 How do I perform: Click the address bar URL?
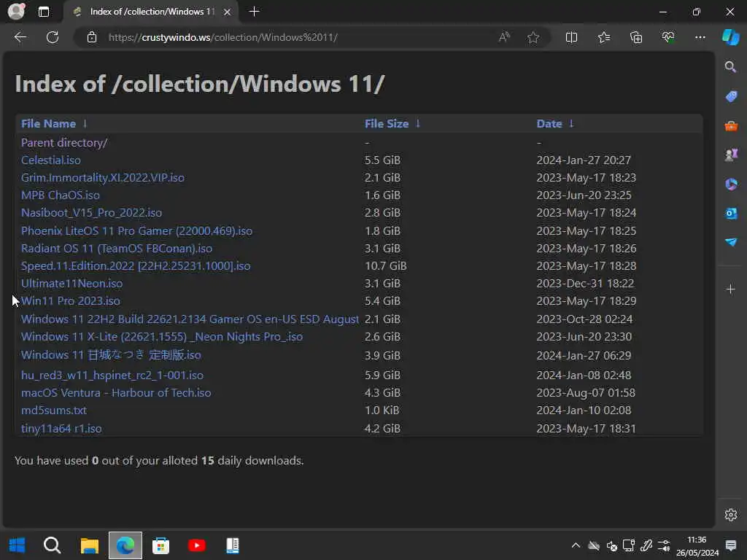click(223, 37)
